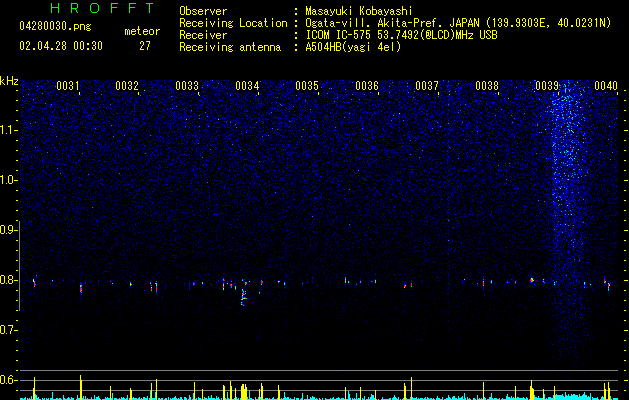
Task: Click the A504HB(yagi 4el) antenna text
Action: [x=353, y=47]
